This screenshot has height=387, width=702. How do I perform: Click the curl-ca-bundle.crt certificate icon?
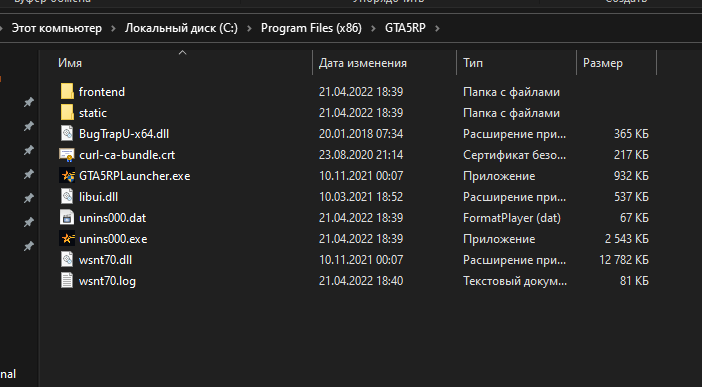point(67,155)
